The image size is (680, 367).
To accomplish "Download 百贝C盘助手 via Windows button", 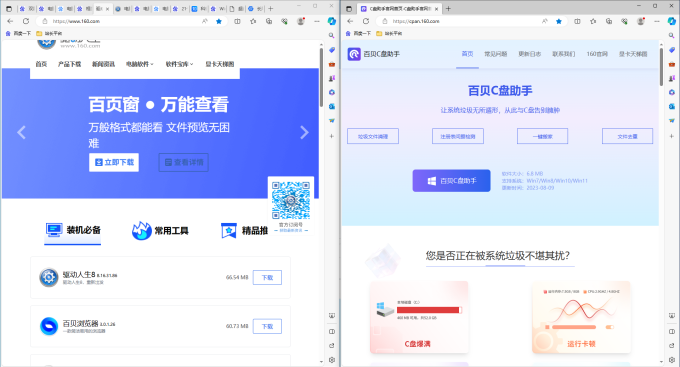I will (x=451, y=180).
